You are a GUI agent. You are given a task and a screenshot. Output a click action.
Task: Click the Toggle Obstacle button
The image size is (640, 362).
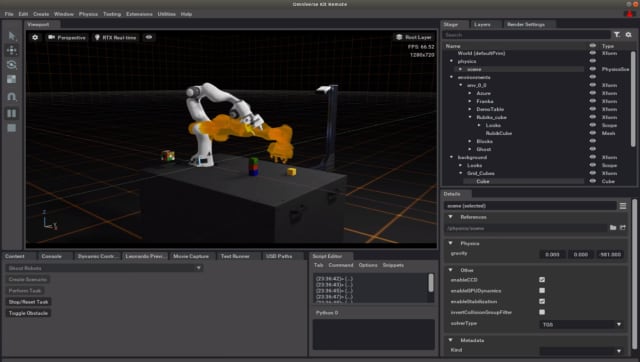(x=29, y=313)
